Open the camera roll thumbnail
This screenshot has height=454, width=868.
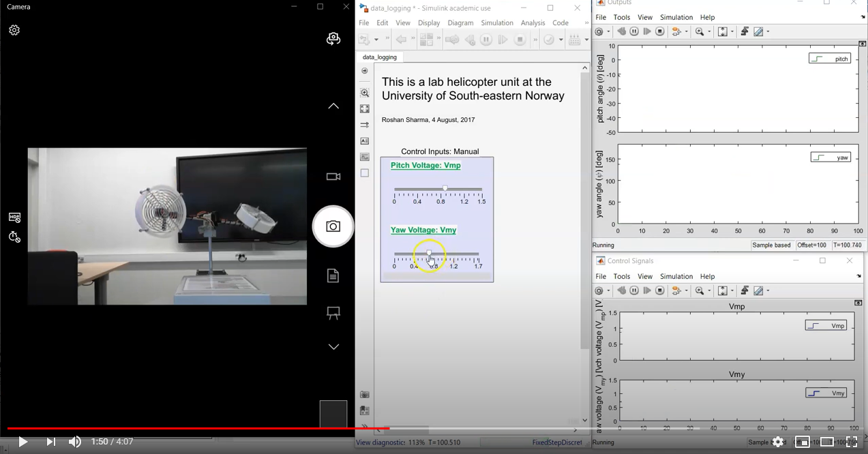[x=333, y=414]
